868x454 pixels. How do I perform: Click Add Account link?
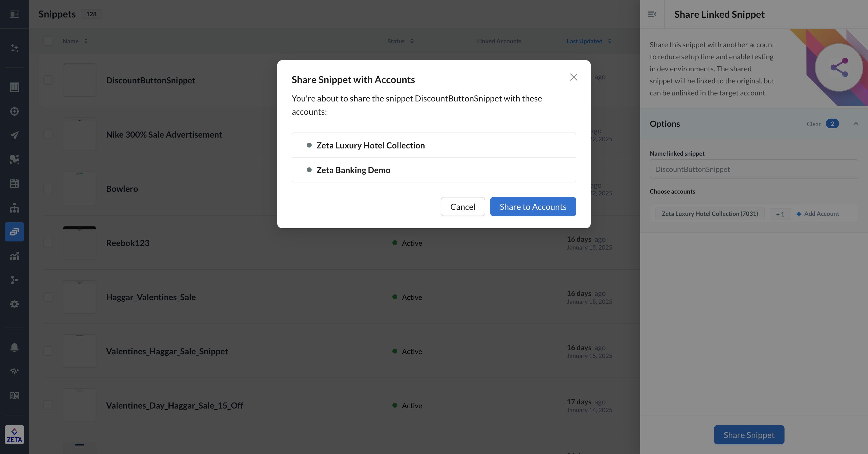click(817, 214)
